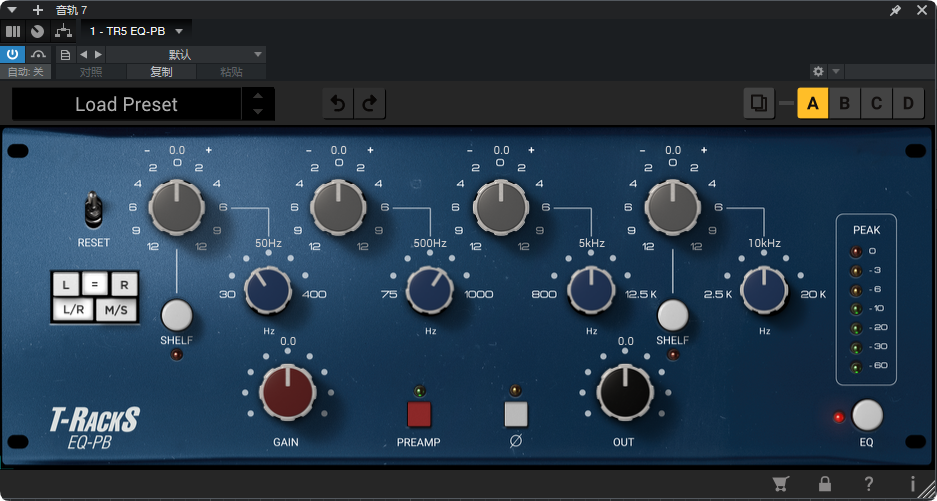
Task: Click the redo arrow button
Action: [370, 104]
